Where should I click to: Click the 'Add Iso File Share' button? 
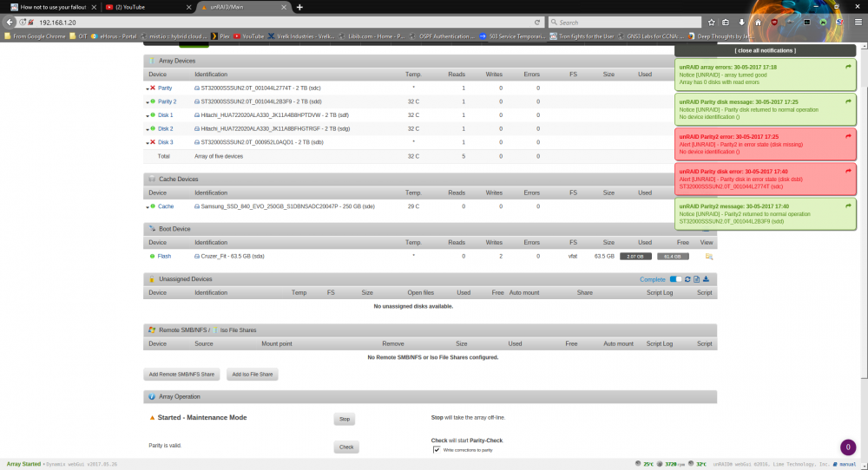[253, 375]
